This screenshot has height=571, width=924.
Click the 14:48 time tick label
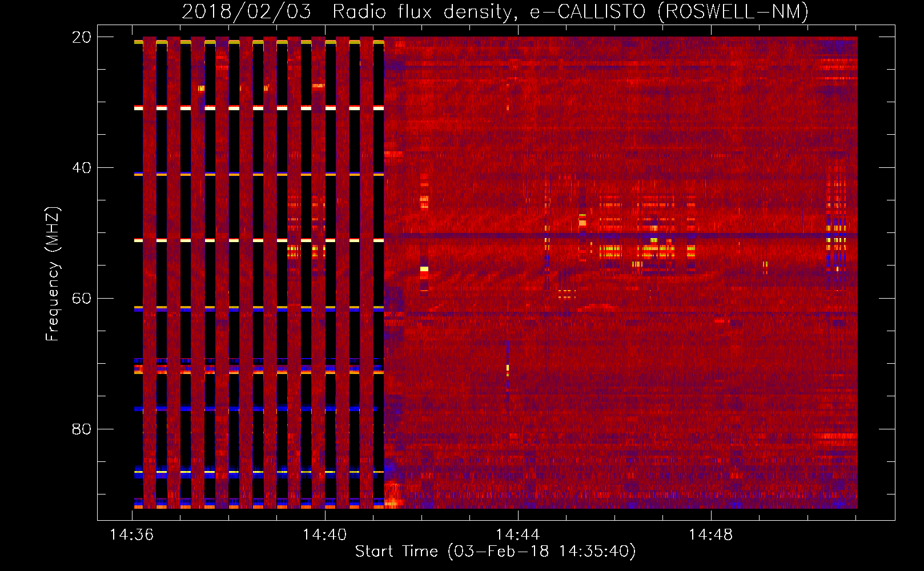pyautogui.click(x=710, y=535)
